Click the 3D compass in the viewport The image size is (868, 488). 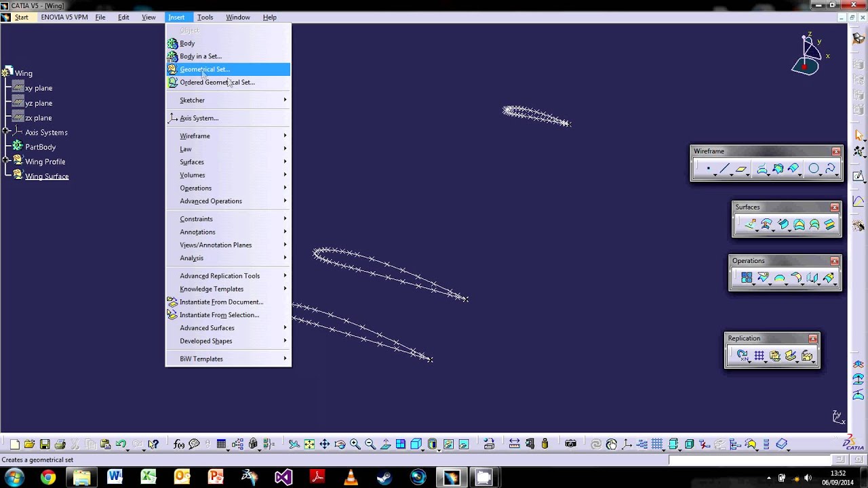point(807,56)
